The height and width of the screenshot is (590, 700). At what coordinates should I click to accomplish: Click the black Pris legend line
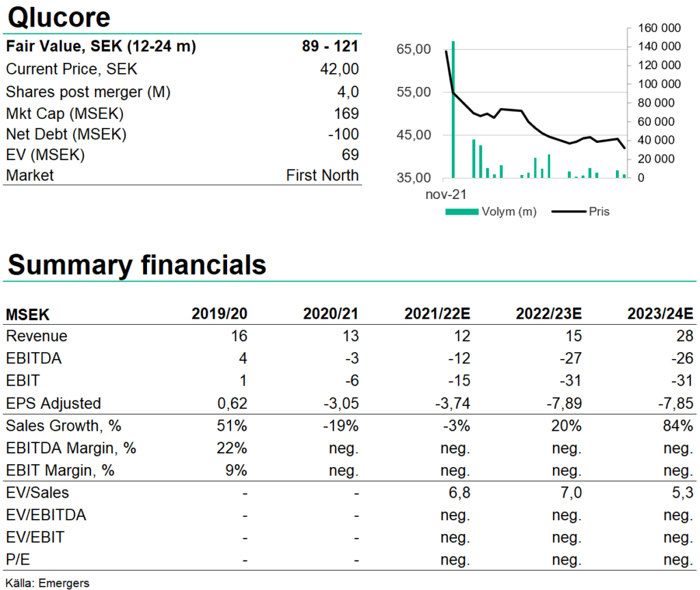[x=569, y=212]
